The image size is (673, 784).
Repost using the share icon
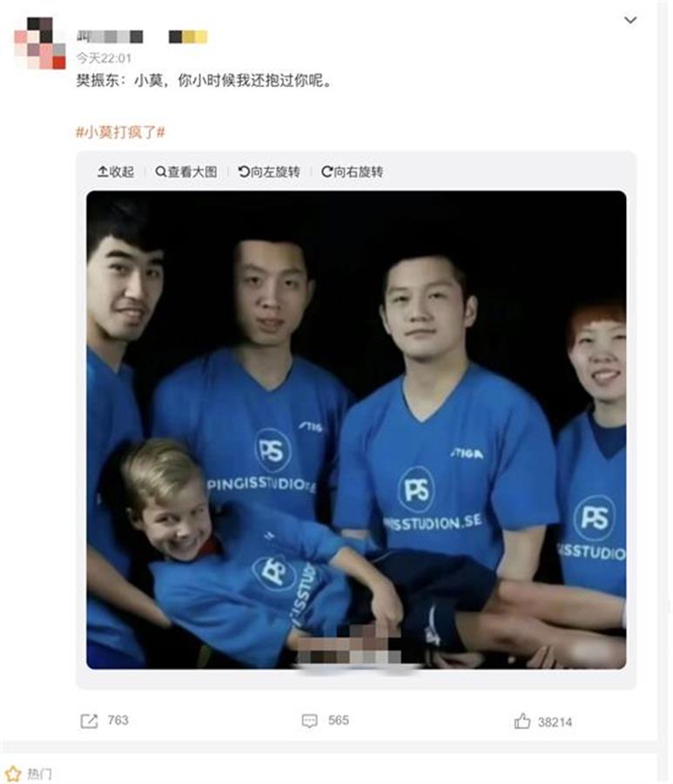coord(90,721)
